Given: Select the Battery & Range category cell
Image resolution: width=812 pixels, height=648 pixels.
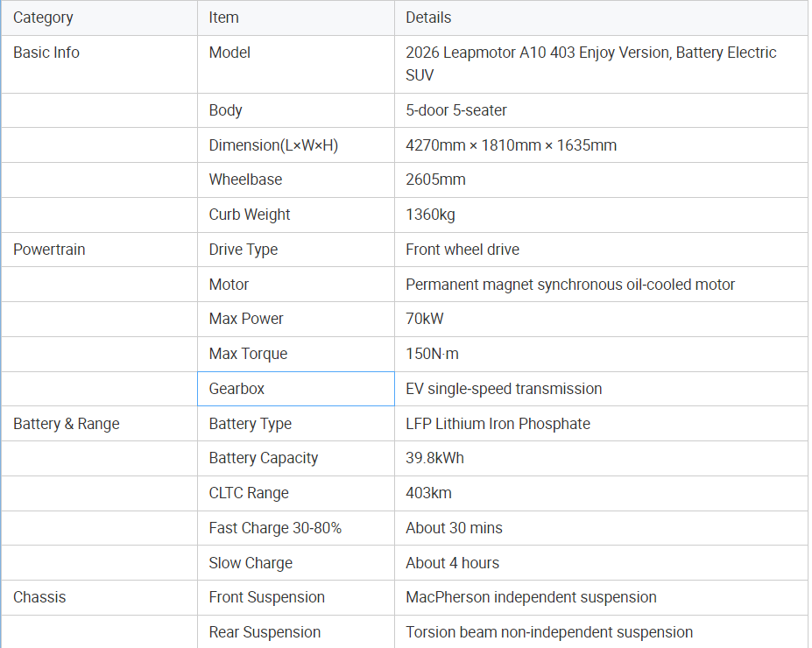Looking at the screenshot, I should [99, 423].
